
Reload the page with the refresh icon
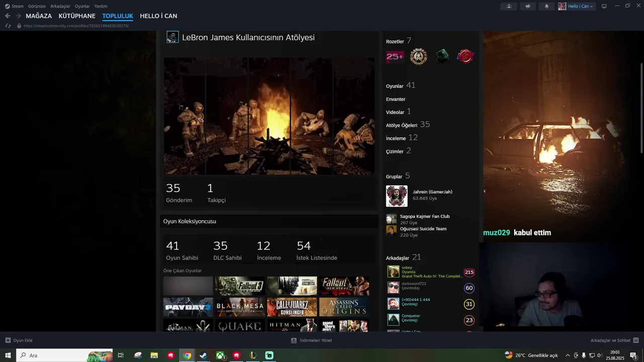(8, 26)
